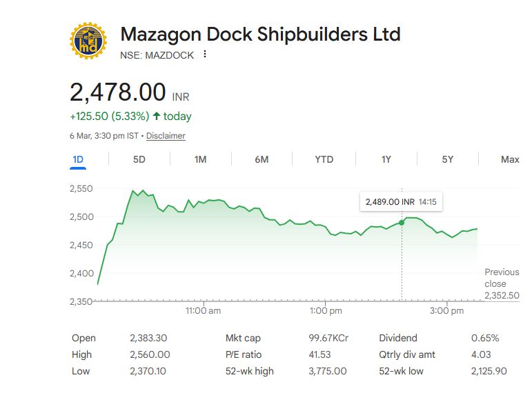This screenshot has width=532, height=402.
Task: Click the green up arrow next to today
Action: (157, 116)
